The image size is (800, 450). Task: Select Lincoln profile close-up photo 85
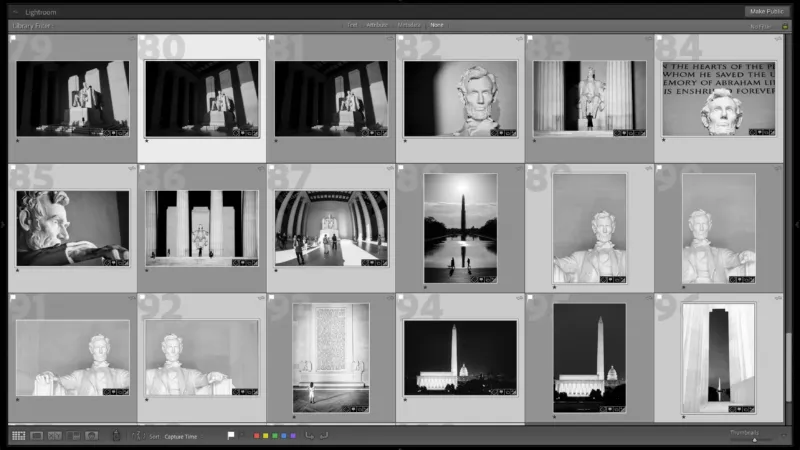tap(72, 228)
